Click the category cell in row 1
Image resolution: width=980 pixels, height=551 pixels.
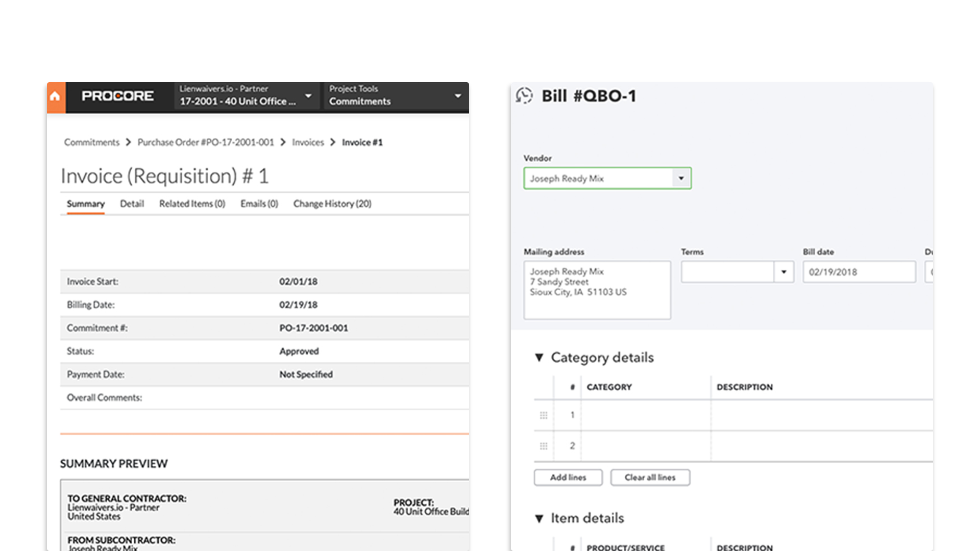tap(646, 415)
